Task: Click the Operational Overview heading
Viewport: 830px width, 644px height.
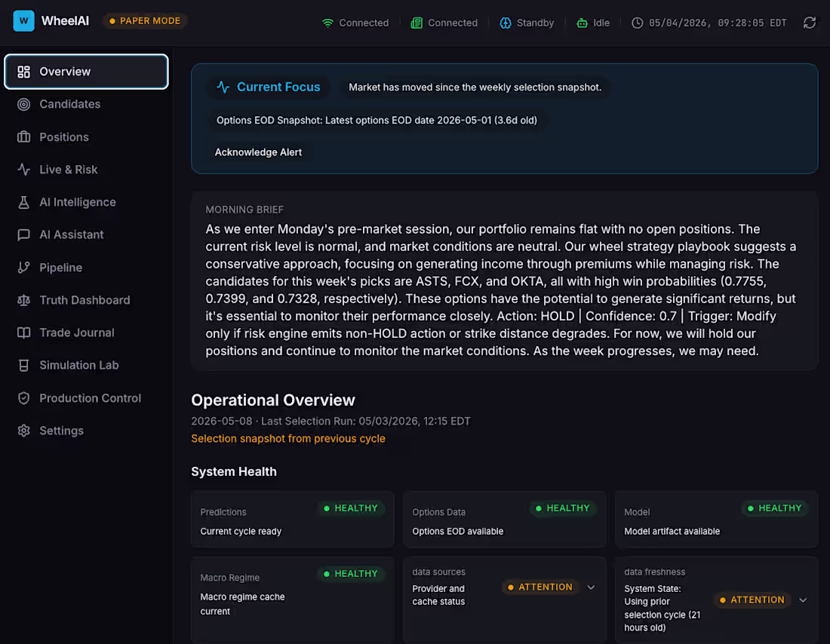Action: point(273,400)
